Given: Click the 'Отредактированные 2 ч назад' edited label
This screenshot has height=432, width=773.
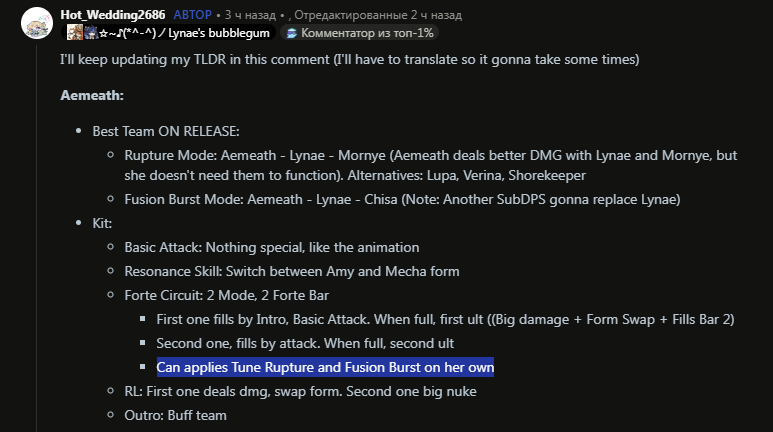Looking at the screenshot, I should click(377, 15).
